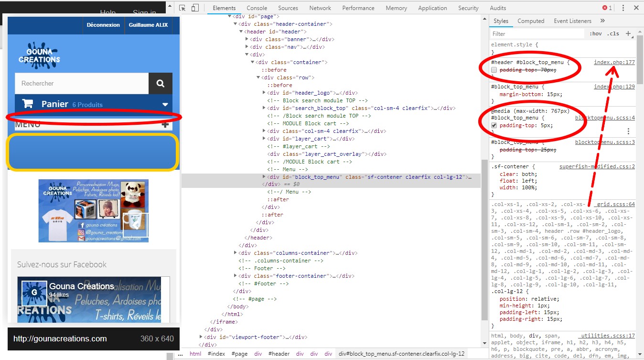Toggle the :hov element state option

pos(596,34)
